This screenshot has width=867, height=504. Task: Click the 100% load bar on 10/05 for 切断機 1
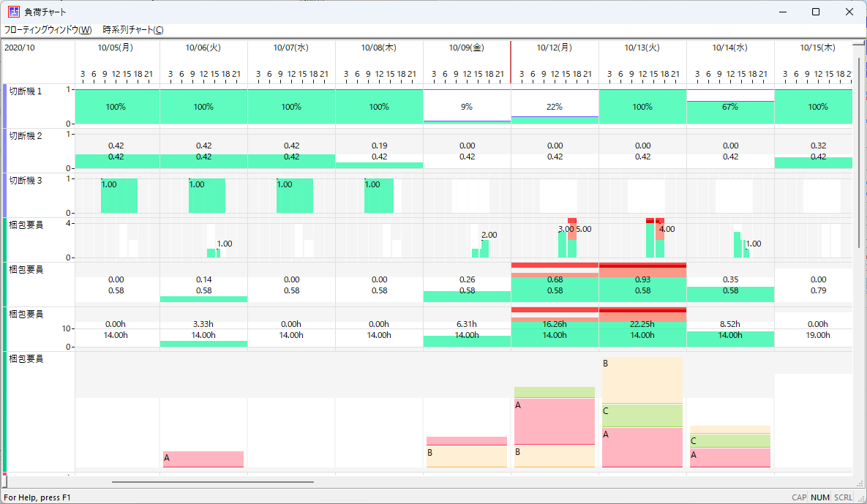coord(117,107)
